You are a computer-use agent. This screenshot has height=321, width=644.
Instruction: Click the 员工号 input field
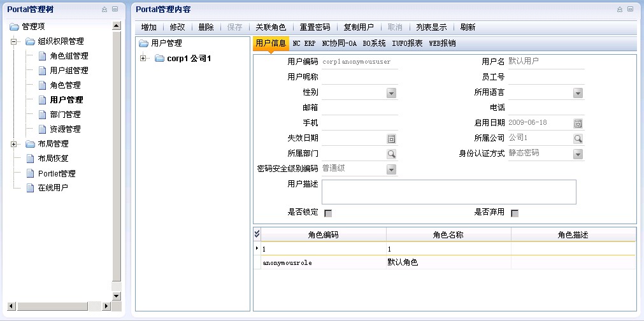[x=547, y=77]
